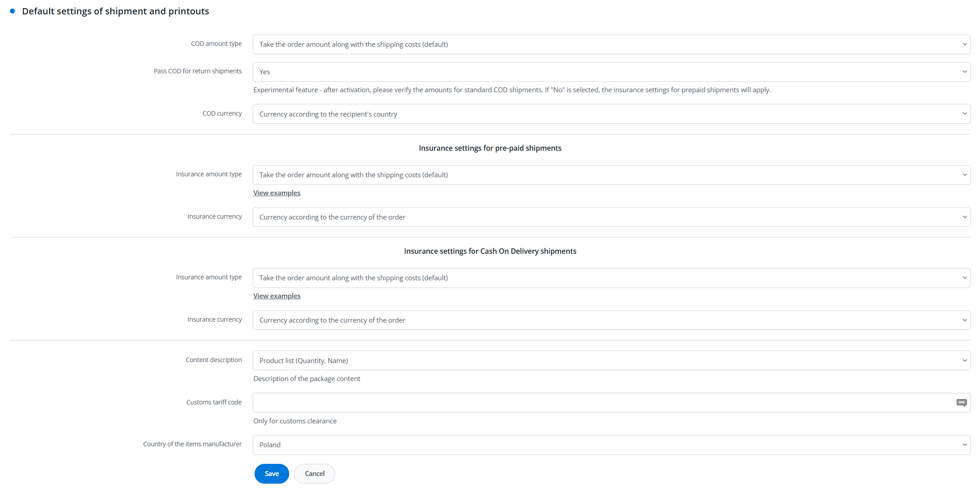Expand pre-paid shipments Insurance amount type dropdown
Screen dimensions: 980x494
pos(611,175)
